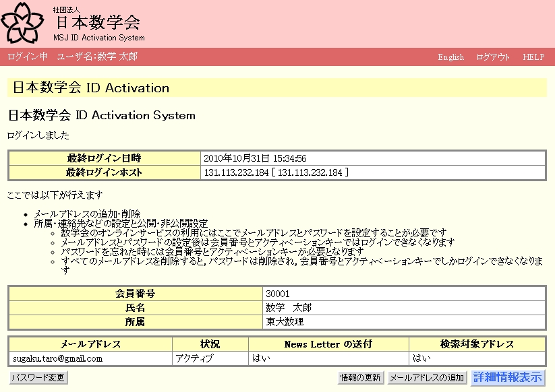Log out using the ログアウト link

(493, 57)
